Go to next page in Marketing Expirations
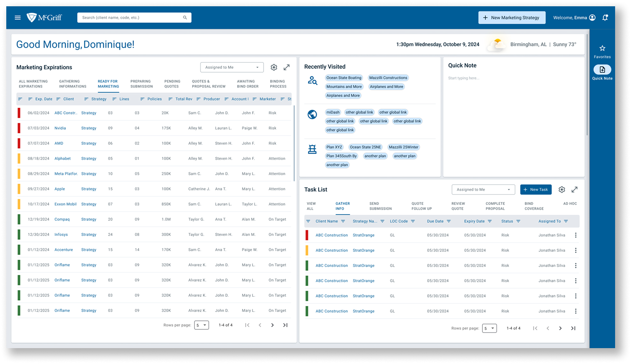This screenshot has height=364, width=631. [272, 325]
